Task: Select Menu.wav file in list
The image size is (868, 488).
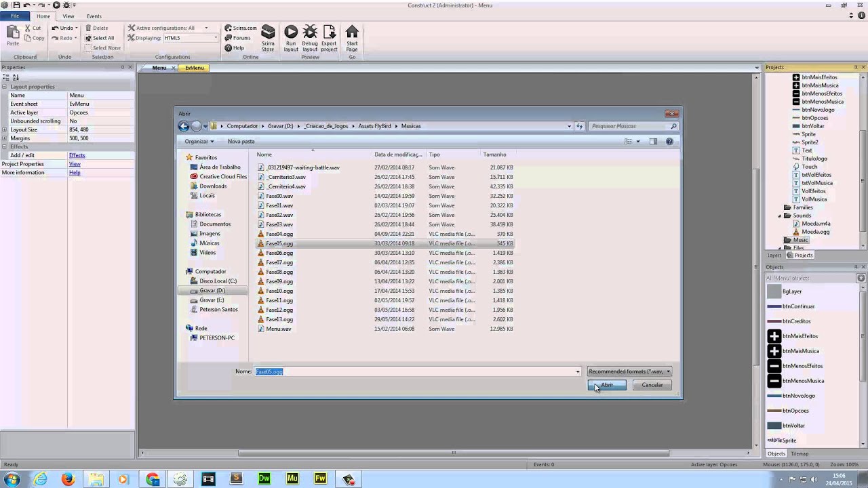Action: pyautogui.click(x=279, y=329)
